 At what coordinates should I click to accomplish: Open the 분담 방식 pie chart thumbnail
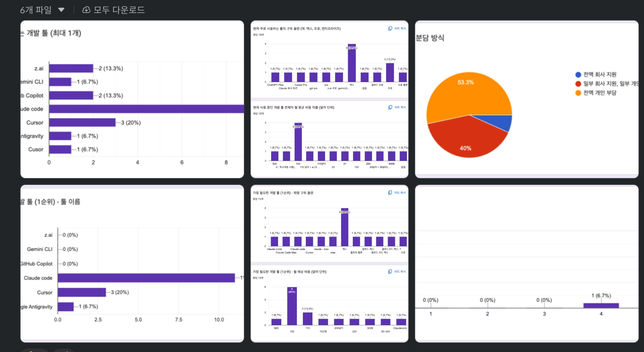527,99
